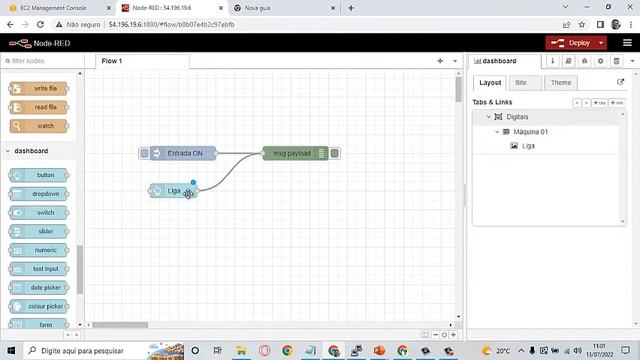The image size is (640, 360).
Task: Reload the browser page
Action: [40, 24]
